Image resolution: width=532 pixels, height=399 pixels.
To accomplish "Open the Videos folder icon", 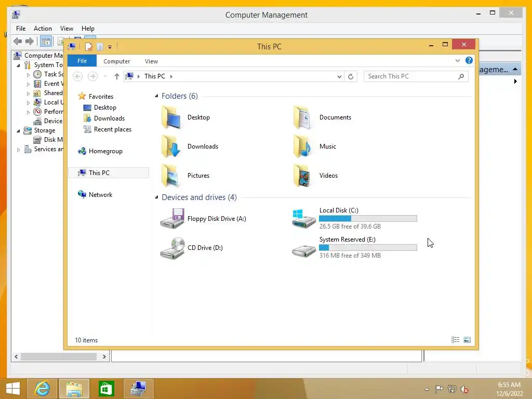I will point(303,176).
